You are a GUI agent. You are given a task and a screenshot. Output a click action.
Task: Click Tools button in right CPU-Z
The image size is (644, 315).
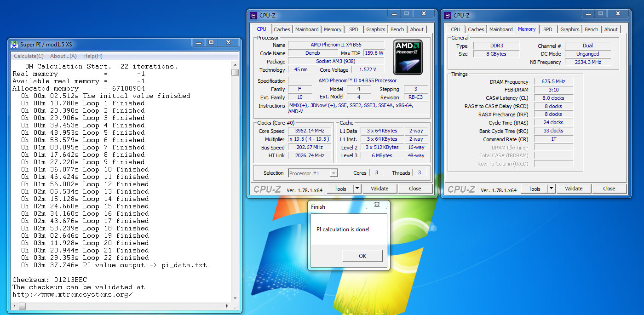pos(535,189)
